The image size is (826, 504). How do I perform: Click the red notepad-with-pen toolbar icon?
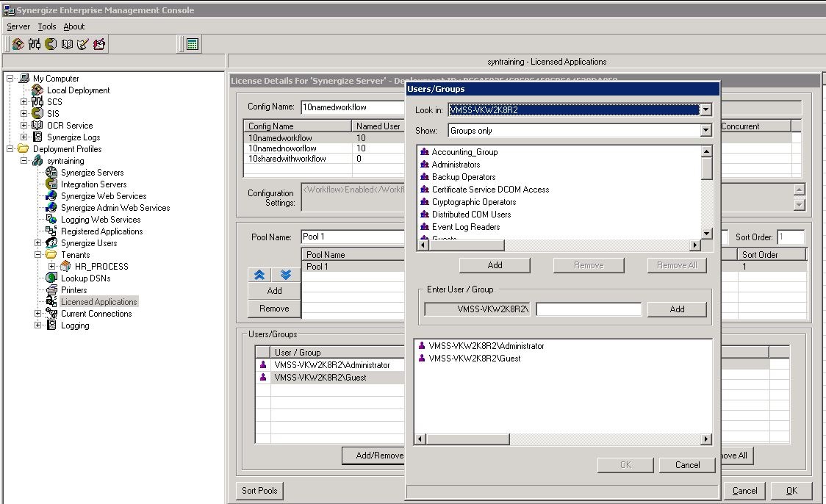pyautogui.click(x=99, y=44)
